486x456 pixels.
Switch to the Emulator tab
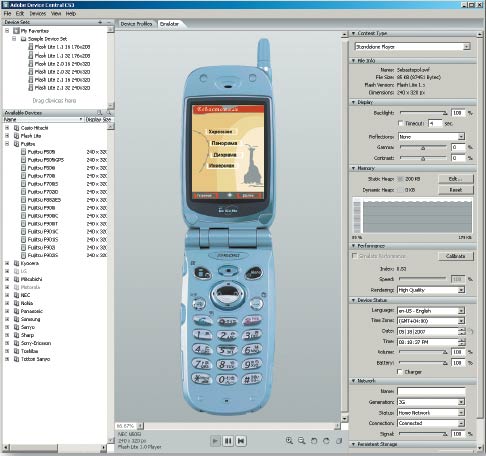point(170,24)
